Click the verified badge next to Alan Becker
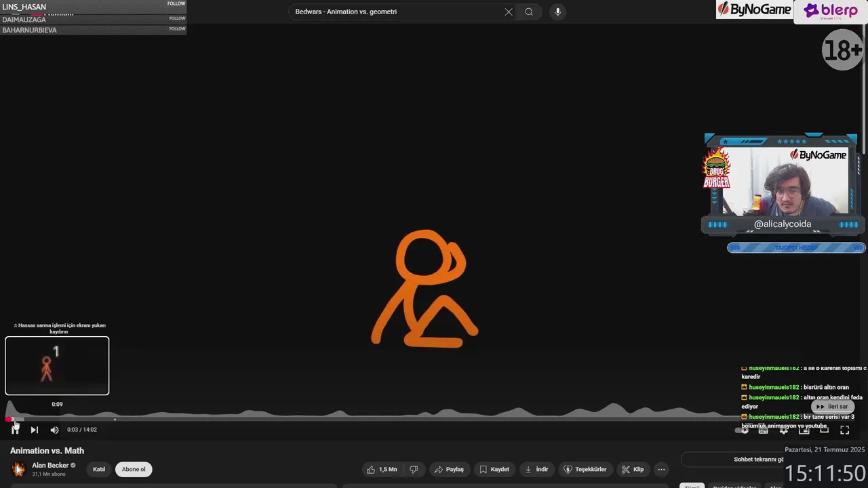The height and width of the screenshot is (488, 868). click(73, 466)
